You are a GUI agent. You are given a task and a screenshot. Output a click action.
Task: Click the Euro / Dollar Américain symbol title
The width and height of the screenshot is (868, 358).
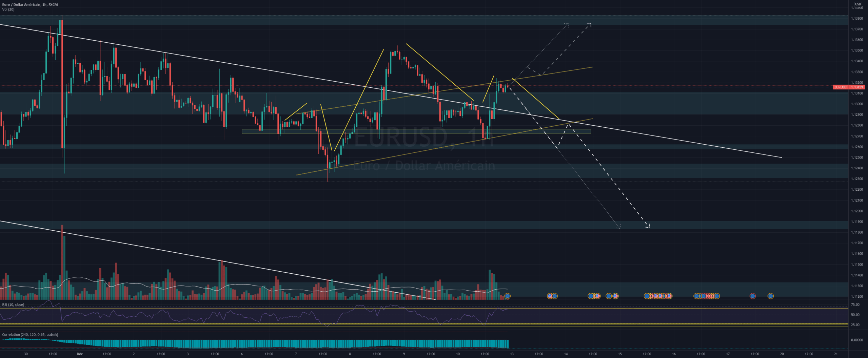tap(21, 4)
